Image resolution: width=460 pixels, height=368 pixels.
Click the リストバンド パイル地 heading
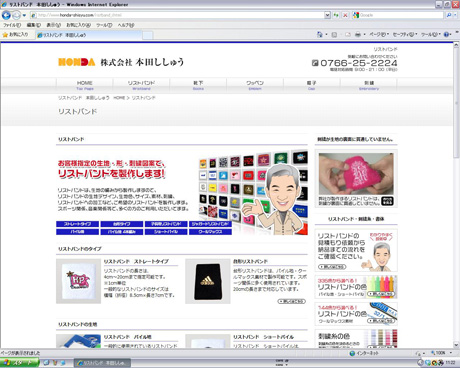(x=128, y=337)
